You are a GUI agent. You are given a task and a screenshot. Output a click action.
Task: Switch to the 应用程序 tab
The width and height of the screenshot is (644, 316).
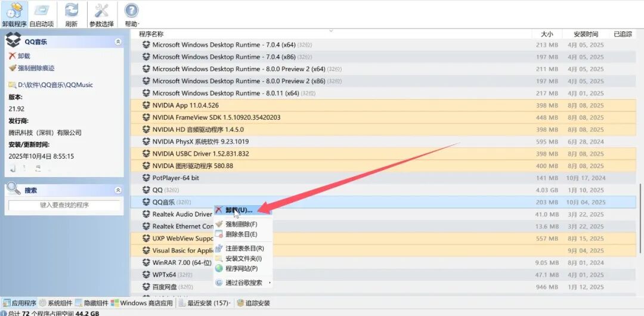19,303
